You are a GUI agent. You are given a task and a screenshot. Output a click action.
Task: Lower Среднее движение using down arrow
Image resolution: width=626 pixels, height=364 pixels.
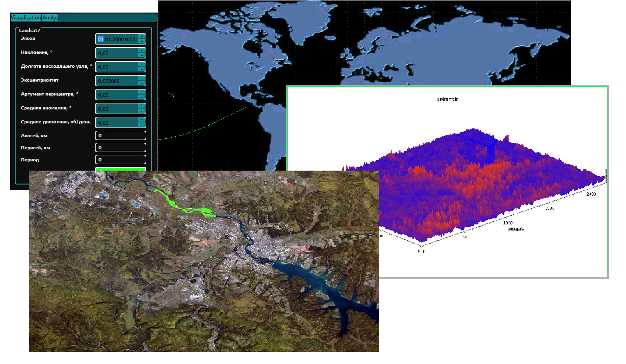tap(142, 126)
